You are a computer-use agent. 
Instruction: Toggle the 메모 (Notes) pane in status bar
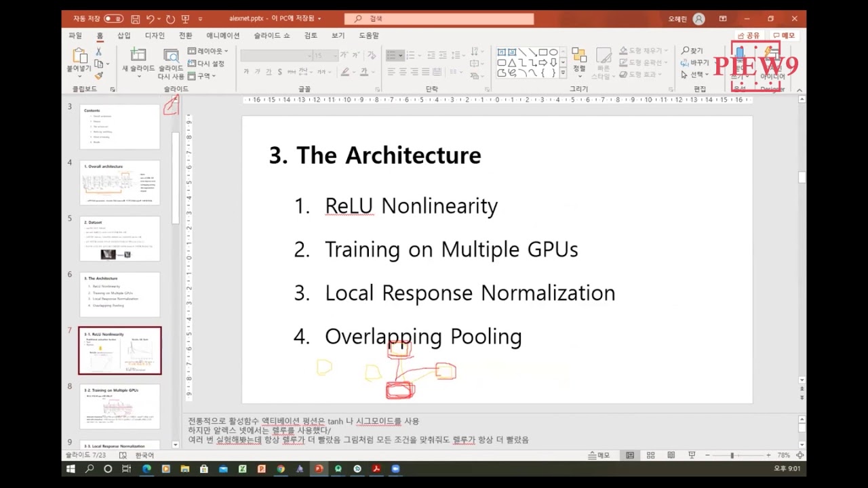(599, 455)
